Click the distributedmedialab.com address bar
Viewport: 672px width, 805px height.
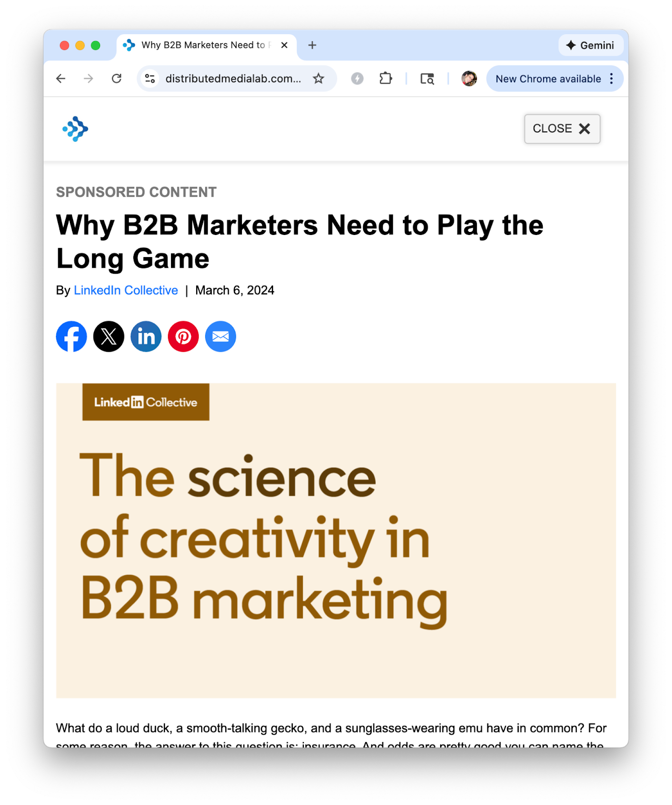tap(233, 78)
